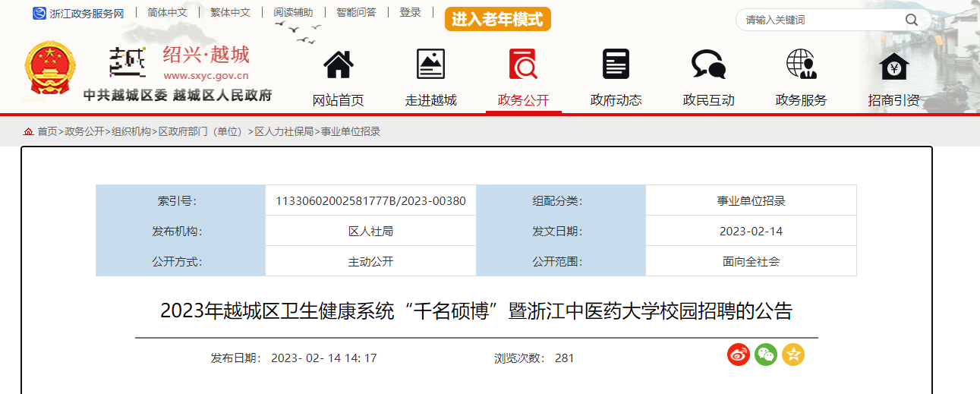Click the 登录 login link

pyautogui.click(x=410, y=13)
